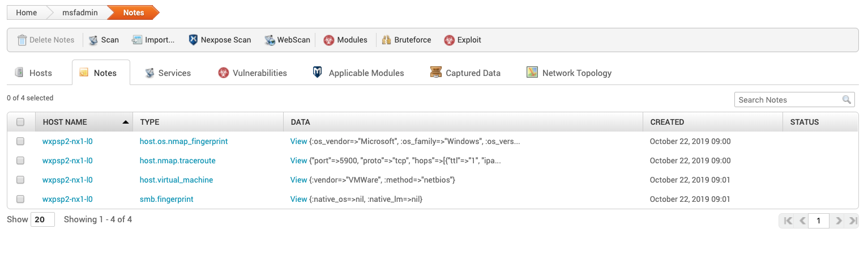View data for host.virtual_machine note
Viewport: 868px width, 258px height.
point(298,180)
